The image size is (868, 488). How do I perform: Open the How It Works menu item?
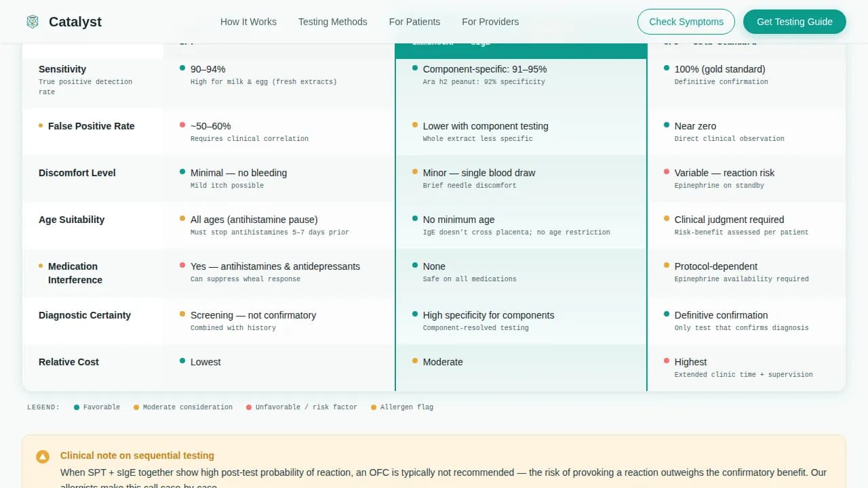(x=248, y=22)
